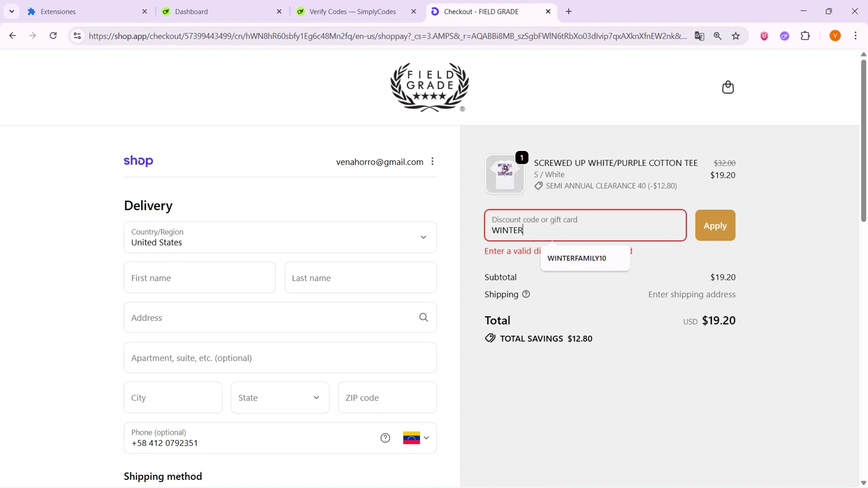Go back to the previous page
The height and width of the screenshot is (488, 868).
coord(13,36)
